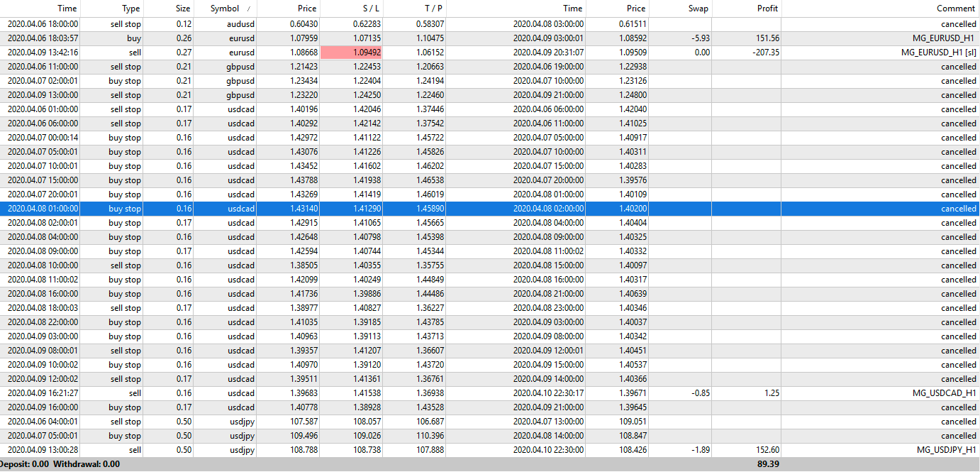The height and width of the screenshot is (472, 980).
Task: Click the Profit column header
Action: pos(767,9)
